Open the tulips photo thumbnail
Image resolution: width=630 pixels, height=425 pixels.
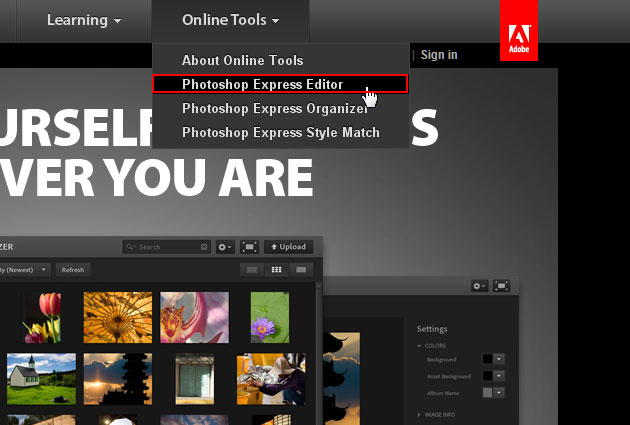coord(42,317)
